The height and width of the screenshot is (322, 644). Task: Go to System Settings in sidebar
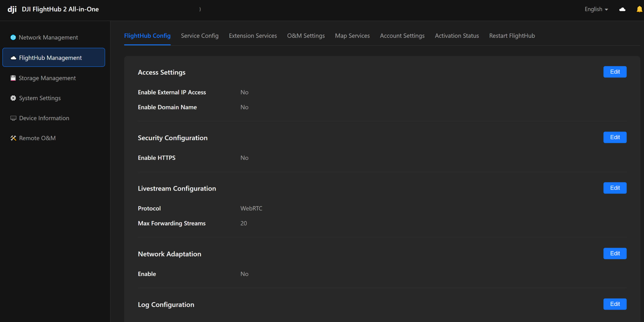click(54, 98)
